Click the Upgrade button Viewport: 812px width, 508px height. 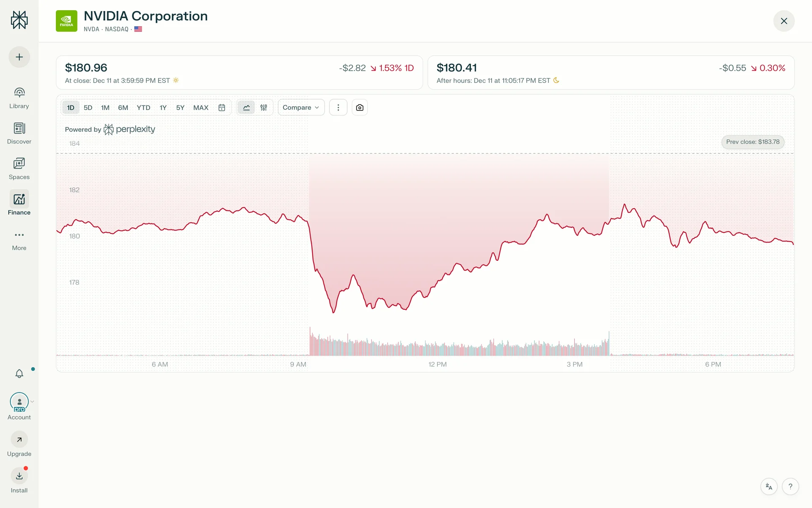click(19, 440)
